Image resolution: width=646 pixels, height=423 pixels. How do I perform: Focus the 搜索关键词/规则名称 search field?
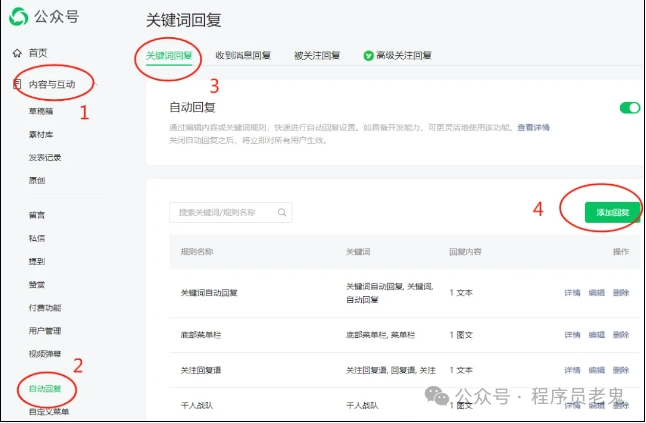pos(231,213)
